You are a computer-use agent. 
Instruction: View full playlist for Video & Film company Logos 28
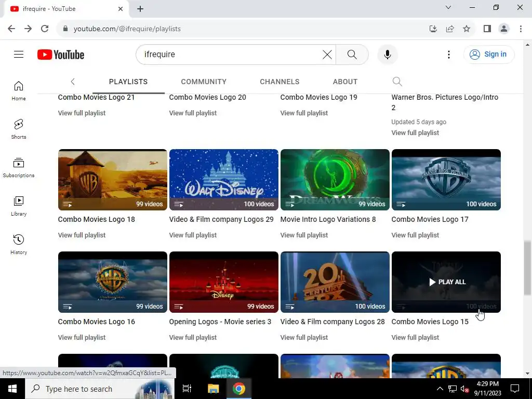pos(304,338)
